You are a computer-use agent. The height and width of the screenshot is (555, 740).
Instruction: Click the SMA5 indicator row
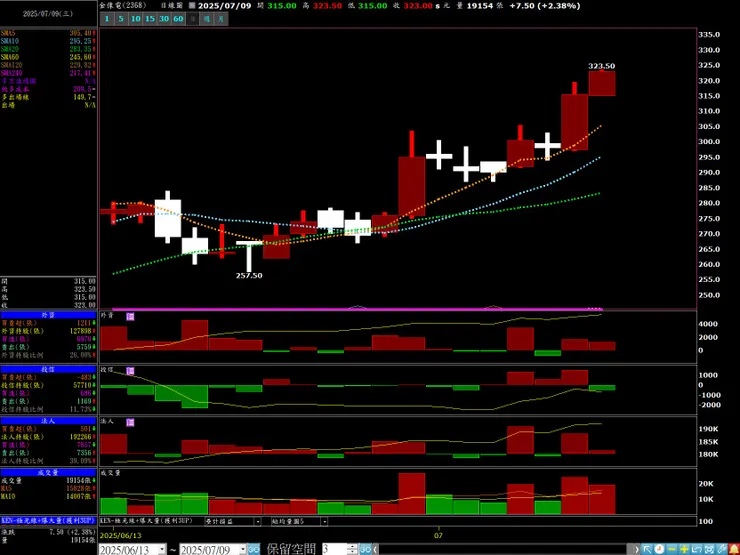point(48,33)
